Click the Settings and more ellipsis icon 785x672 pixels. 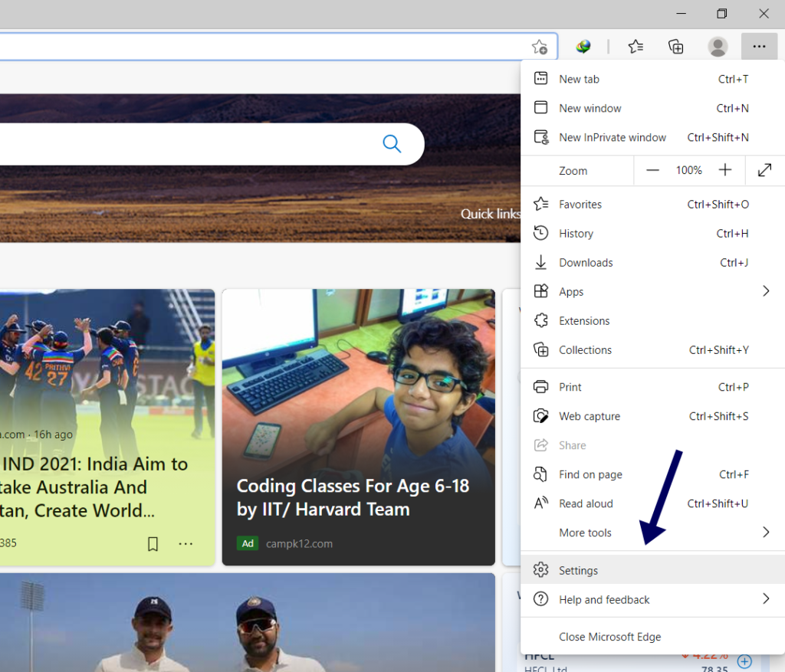(759, 47)
